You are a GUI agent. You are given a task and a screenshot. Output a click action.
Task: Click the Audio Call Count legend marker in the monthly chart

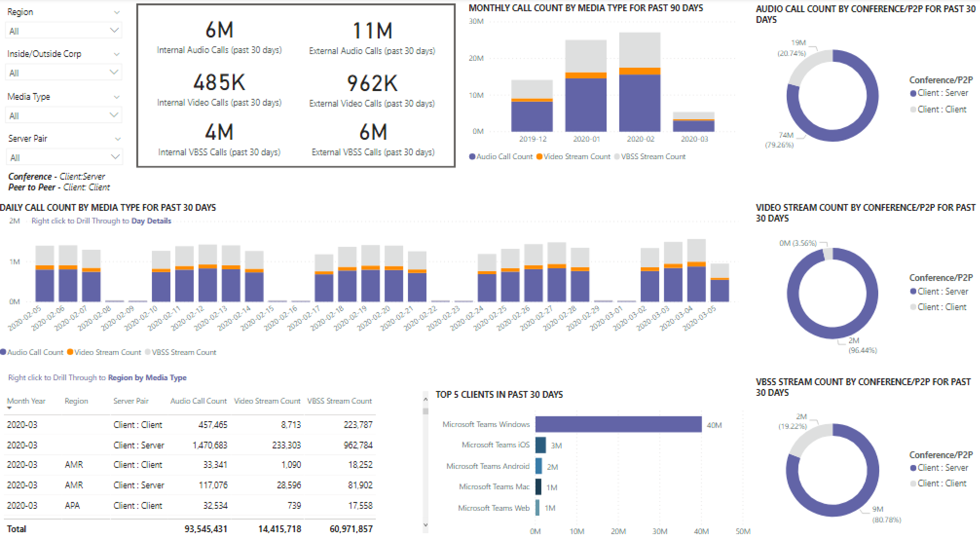[x=472, y=157]
